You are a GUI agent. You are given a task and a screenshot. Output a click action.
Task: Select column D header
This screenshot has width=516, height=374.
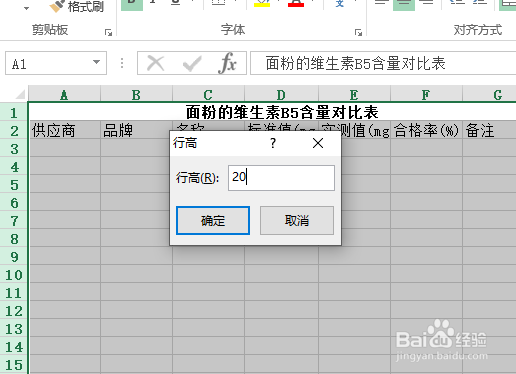pos(281,95)
